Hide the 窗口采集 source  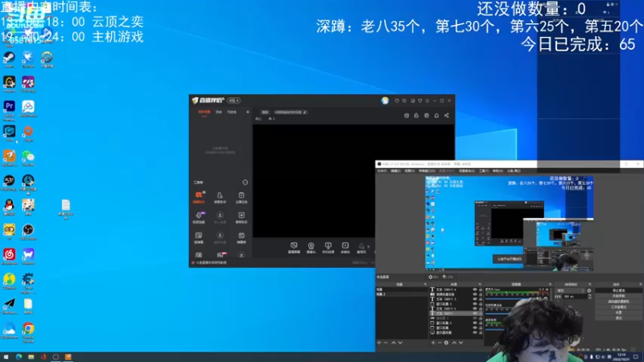[475, 327]
